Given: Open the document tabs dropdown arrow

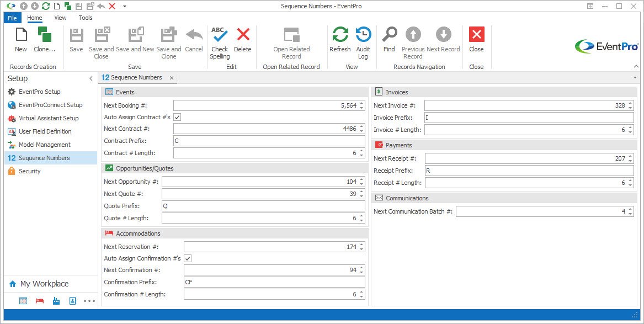Looking at the screenshot, I should (635, 78).
